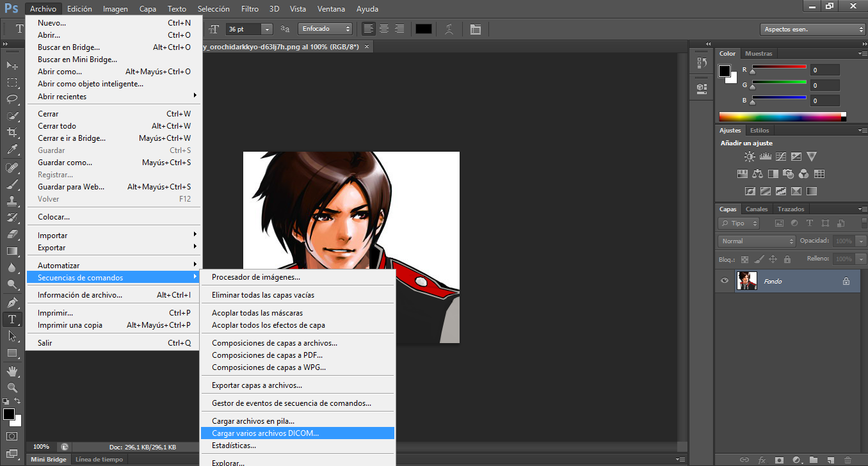Toggle lock transparent pixels
This screenshot has width=868, height=466.
[x=744, y=259]
